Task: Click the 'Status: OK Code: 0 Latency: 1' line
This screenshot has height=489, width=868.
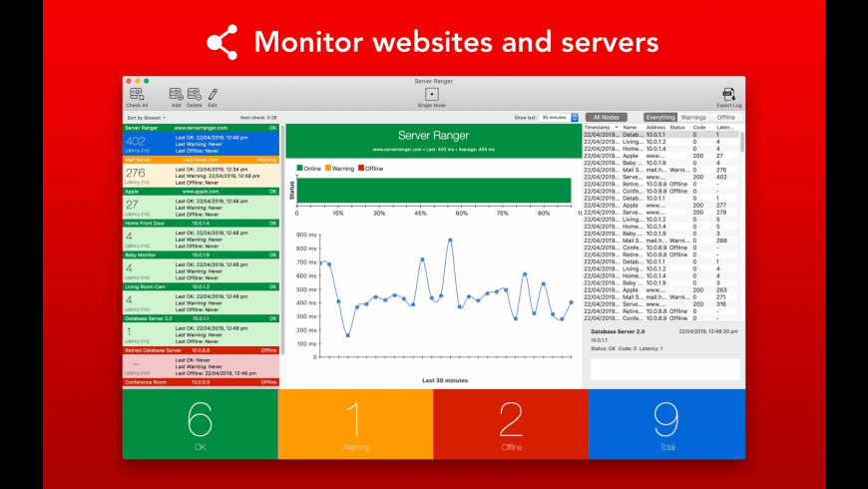Action: tap(627, 348)
